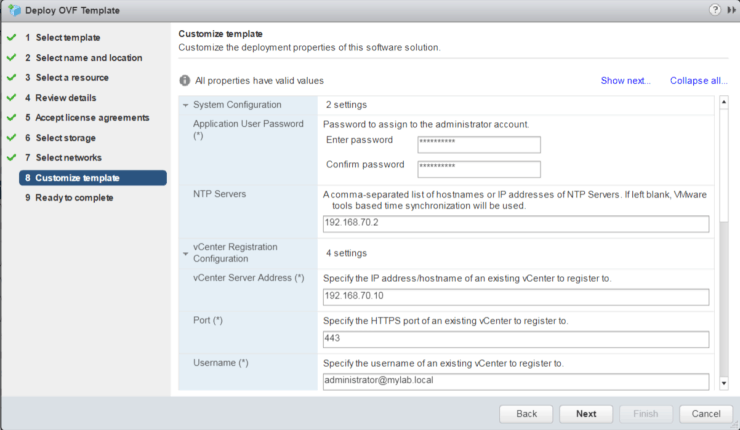Focus the Enter password field
The height and width of the screenshot is (430, 740).
478,143
